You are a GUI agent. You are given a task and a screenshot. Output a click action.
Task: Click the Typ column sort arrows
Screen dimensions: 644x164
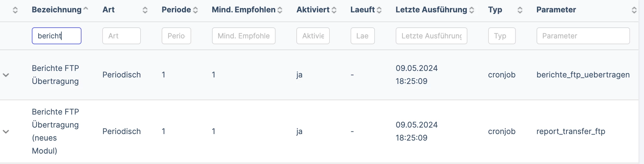pyautogui.click(x=520, y=10)
